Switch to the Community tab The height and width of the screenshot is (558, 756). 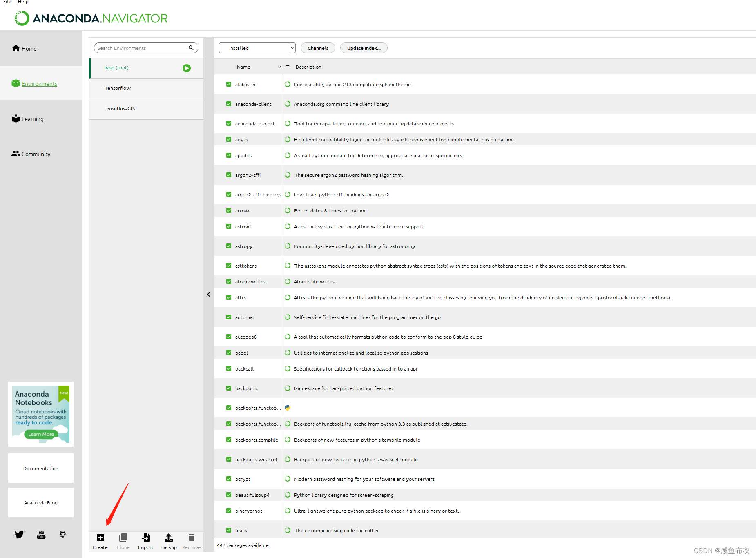41,154
